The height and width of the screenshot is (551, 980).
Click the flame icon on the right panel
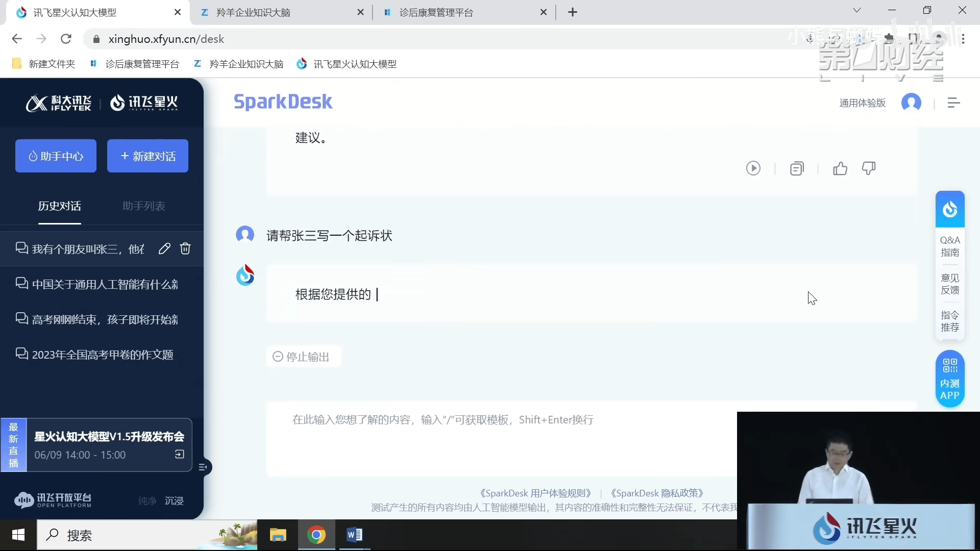(950, 209)
